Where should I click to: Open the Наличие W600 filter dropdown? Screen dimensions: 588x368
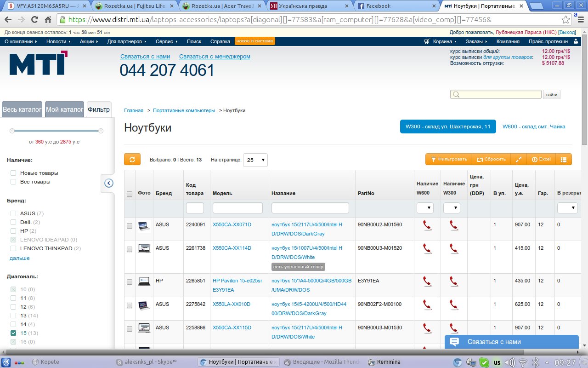pos(425,208)
